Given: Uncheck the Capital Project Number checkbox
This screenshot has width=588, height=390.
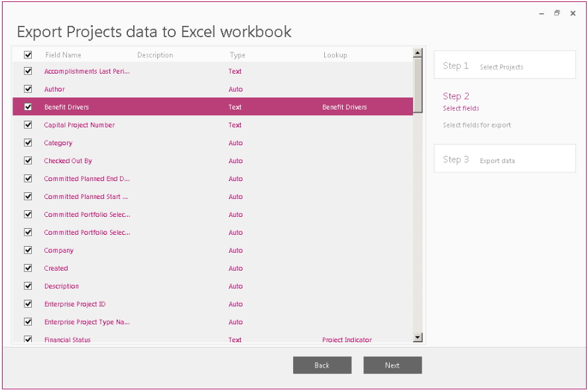Looking at the screenshot, I should 28,125.
